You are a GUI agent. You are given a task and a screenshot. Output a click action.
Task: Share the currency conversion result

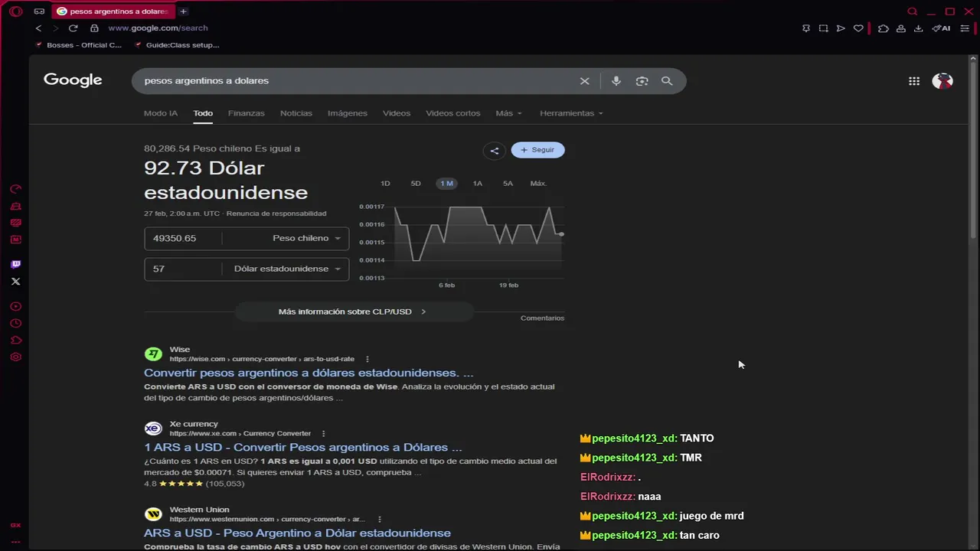[494, 151]
